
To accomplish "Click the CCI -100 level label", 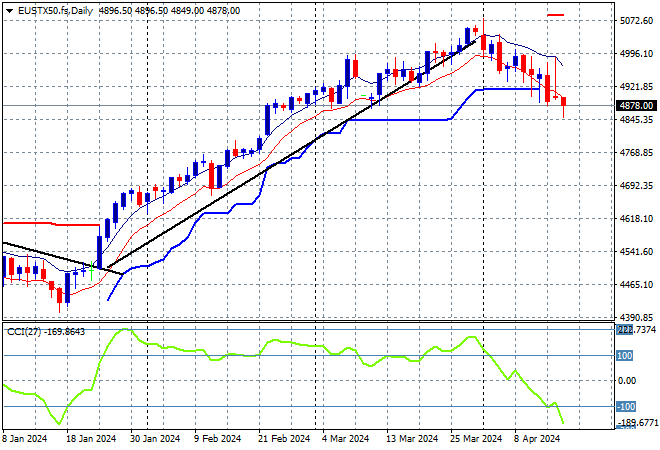I will pyautogui.click(x=625, y=406).
